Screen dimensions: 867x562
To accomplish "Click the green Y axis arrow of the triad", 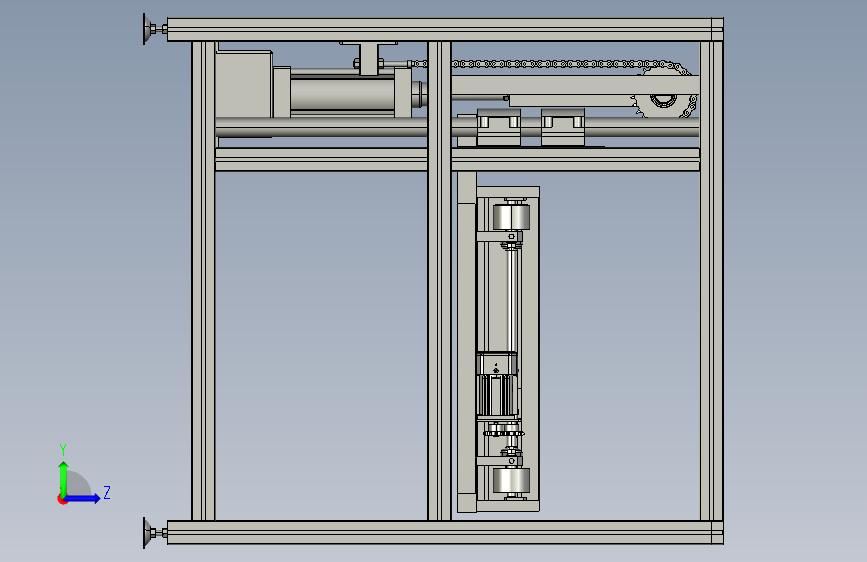I will point(64,478).
